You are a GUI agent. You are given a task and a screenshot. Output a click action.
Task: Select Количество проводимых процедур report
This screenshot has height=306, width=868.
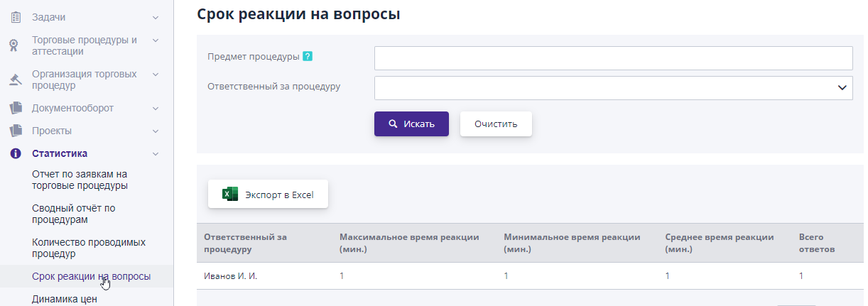[84, 248]
